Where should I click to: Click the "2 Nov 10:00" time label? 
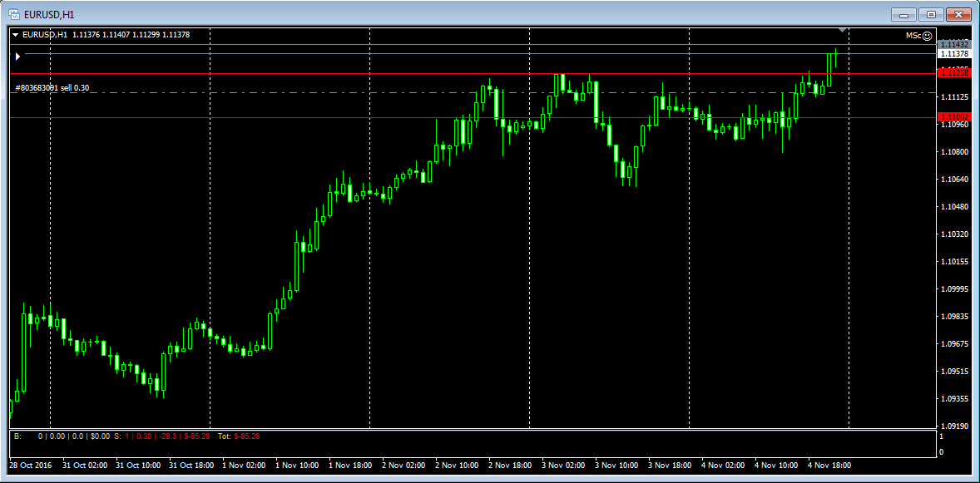(458, 466)
